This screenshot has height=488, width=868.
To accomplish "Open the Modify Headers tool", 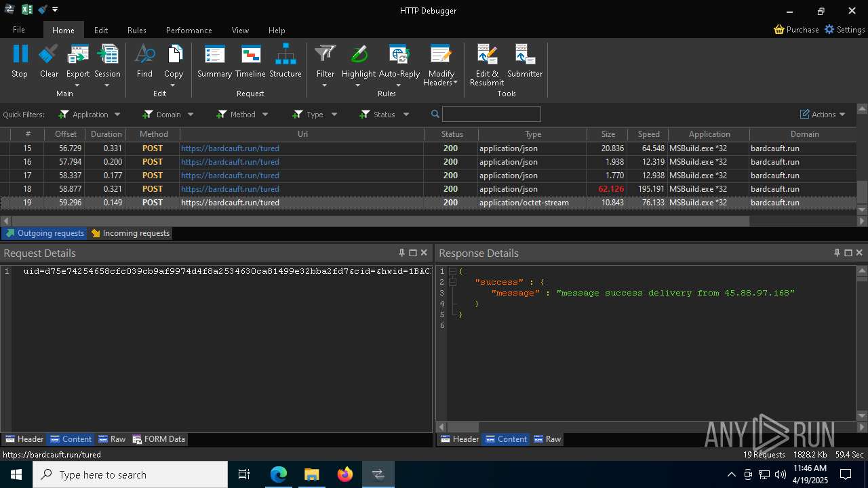I will (x=441, y=65).
